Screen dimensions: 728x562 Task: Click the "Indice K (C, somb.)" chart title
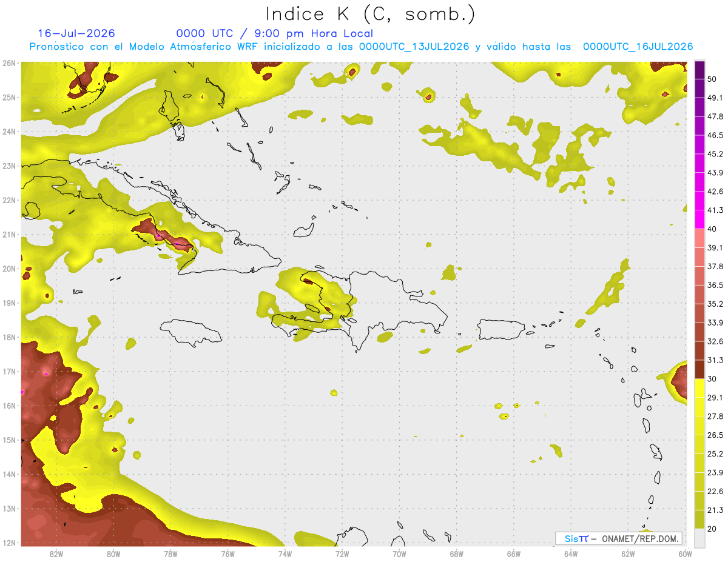pyautogui.click(x=371, y=13)
